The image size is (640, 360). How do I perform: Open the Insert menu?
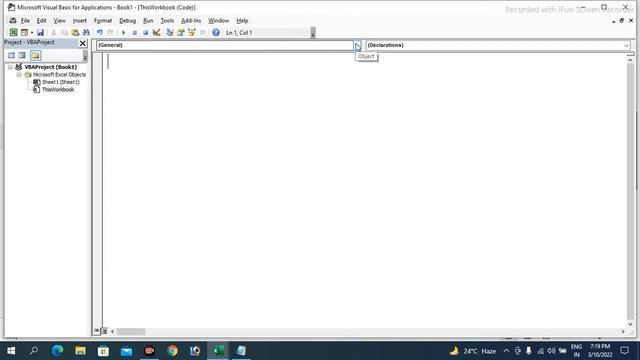pos(80,20)
